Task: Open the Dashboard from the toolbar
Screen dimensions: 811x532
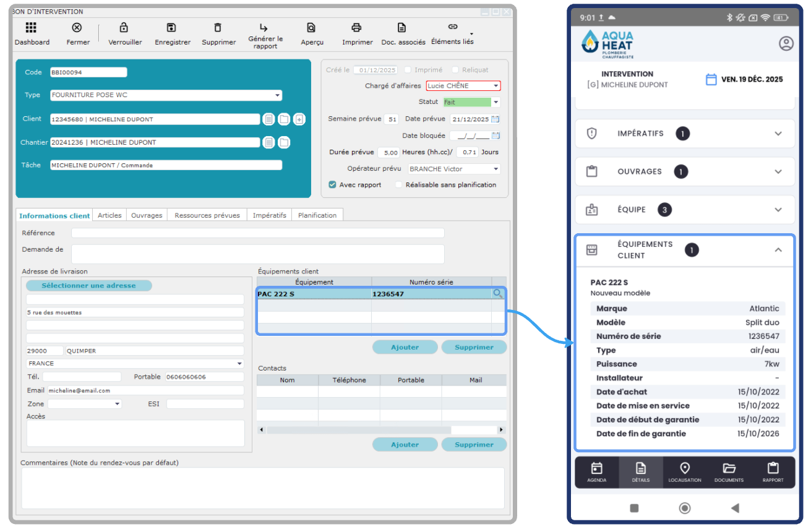Action: (x=31, y=28)
